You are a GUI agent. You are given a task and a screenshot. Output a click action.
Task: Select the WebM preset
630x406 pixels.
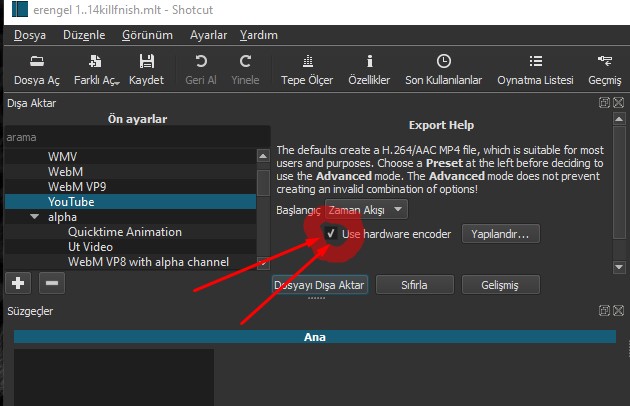(130, 172)
